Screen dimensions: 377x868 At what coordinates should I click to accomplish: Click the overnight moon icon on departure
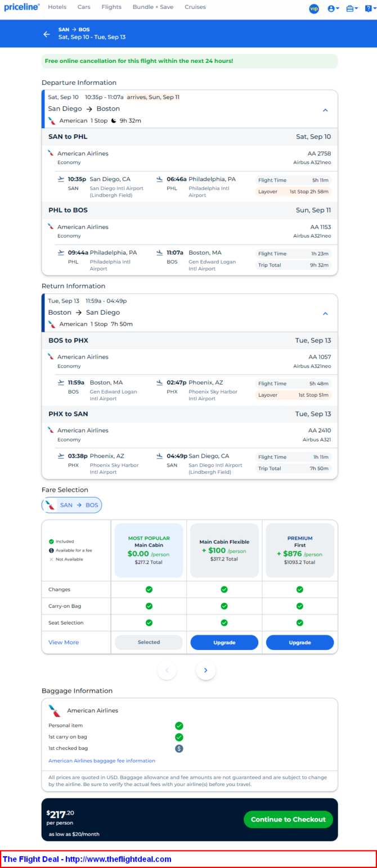tap(114, 120)
